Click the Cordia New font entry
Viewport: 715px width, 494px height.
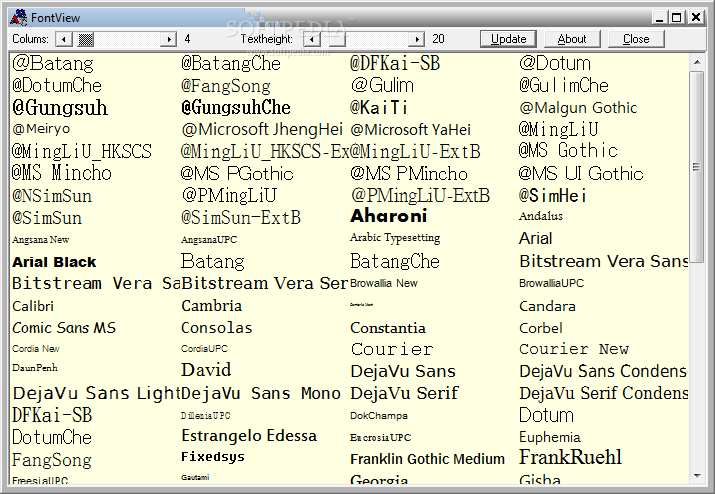tap(36, 349)
